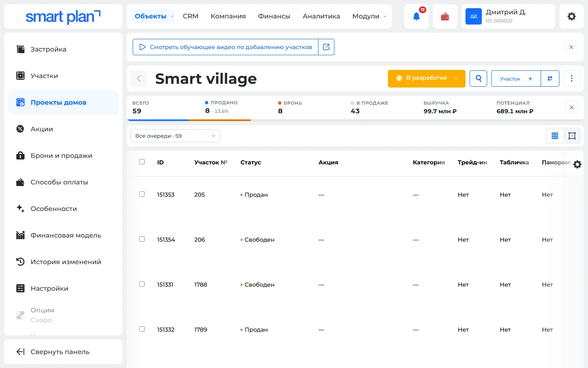Add a new Участок with plus button
588x368 pixels.
pos(516,79)
